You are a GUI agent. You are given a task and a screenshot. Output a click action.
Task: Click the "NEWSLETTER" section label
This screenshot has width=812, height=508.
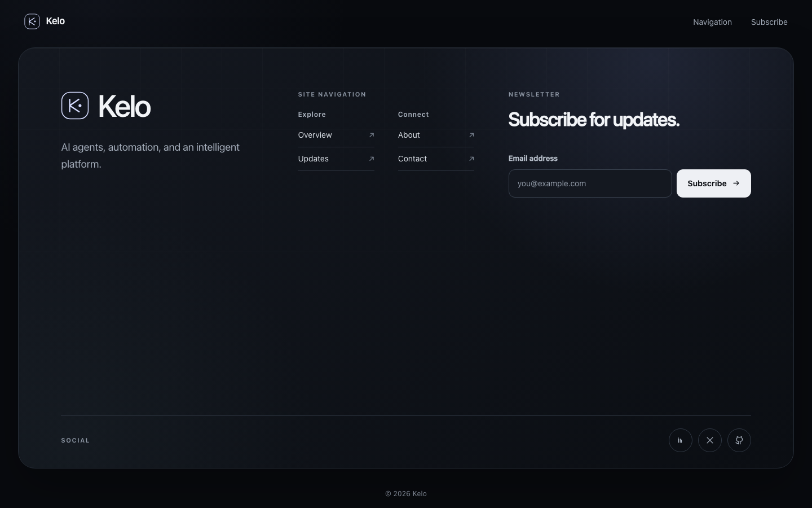tap(534, 94)
